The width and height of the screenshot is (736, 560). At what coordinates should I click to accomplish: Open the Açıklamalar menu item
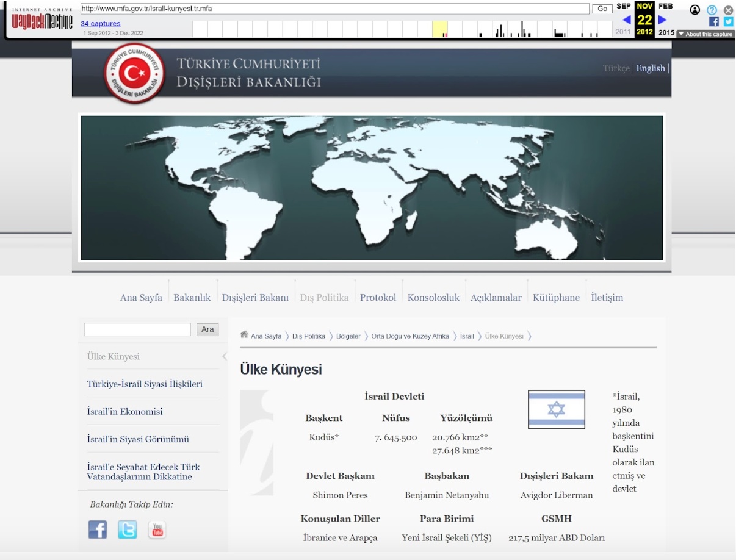pyautogui.click(x=496, y=298)
